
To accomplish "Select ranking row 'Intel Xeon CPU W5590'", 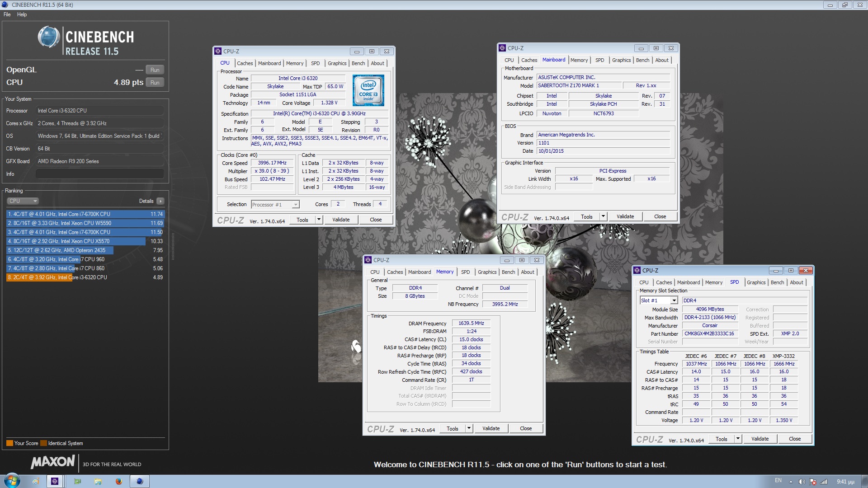I will pos(85,223).
